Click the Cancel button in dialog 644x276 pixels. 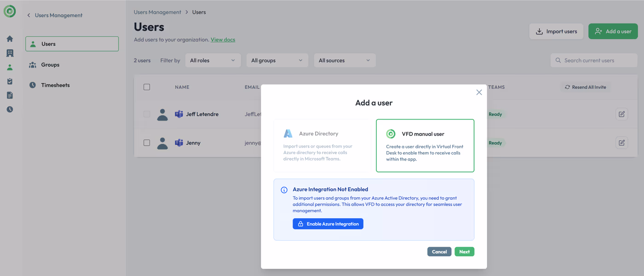pos(439,252)
